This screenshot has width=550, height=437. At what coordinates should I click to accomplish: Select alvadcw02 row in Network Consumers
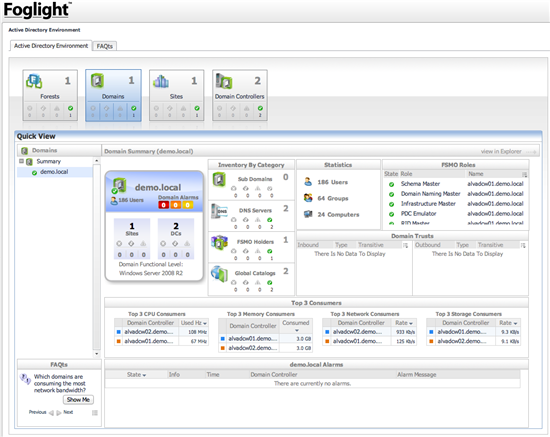[369, 332]
